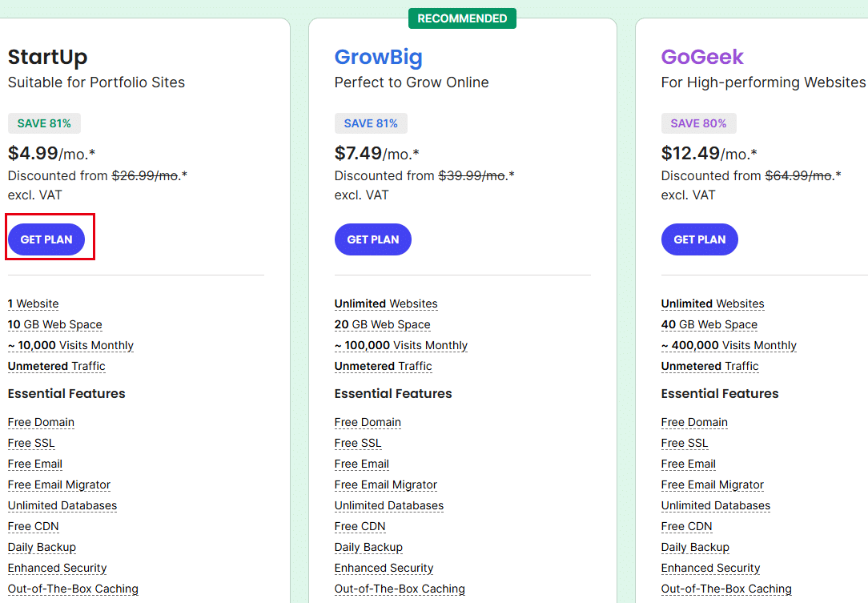The width and height of the screenshot is (868, 603).
Task: Open StartUp 'Enhanced Security' link
Action: pyautogui.click(x=57, y=568)
